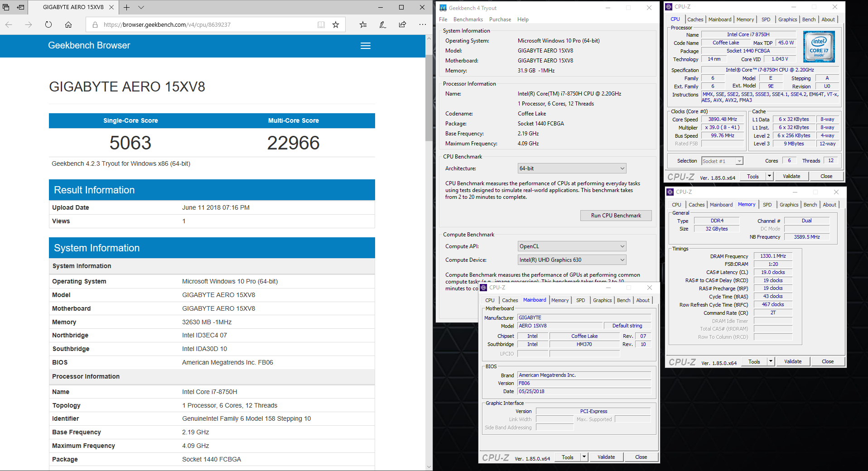Switch to SPD tab in top CPU-Z
This screenshot has width=868, height=471.
[766, 19]
